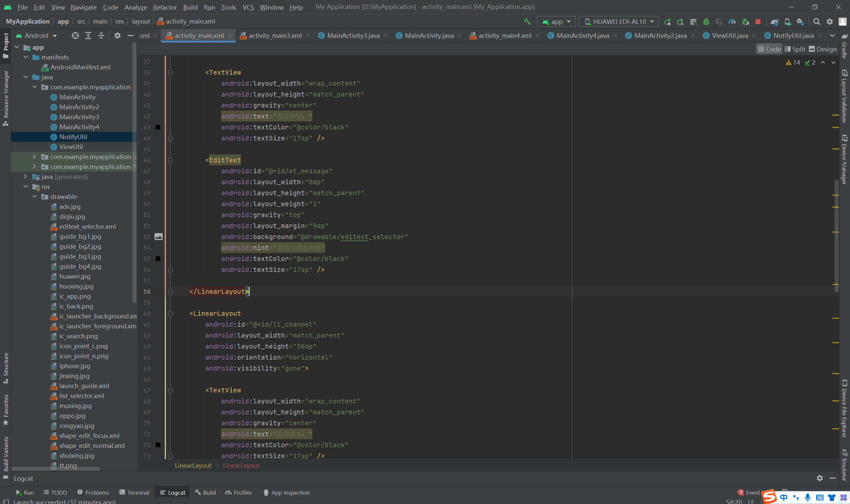Open the Terminal tool window button
Screen dimensions: 850x504
tap(134, 492)
